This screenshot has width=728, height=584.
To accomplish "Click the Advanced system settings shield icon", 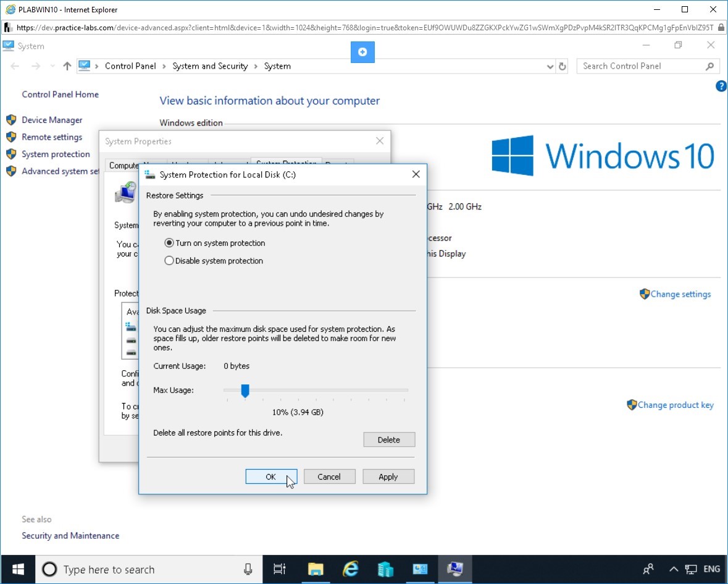I will click(12, 171).
